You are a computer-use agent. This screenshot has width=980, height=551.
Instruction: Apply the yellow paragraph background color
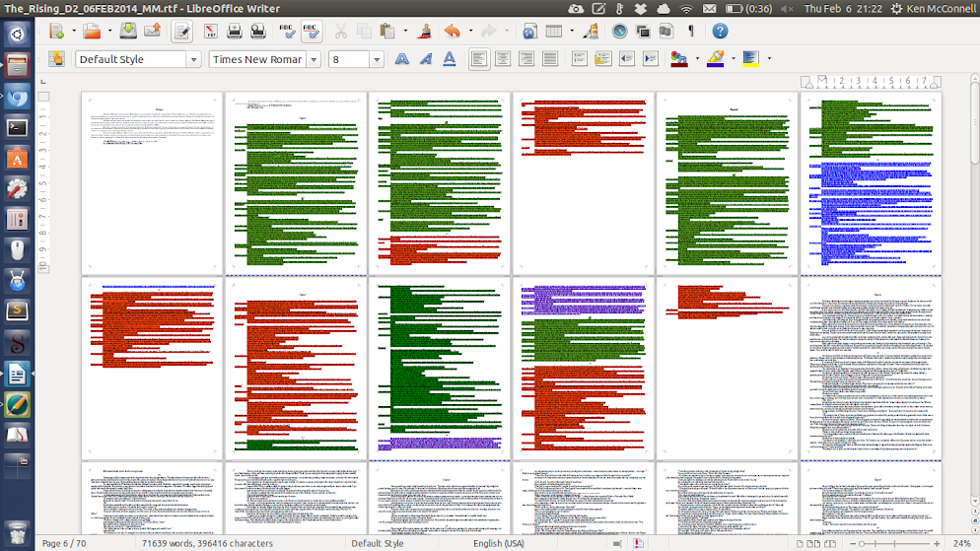750,59
